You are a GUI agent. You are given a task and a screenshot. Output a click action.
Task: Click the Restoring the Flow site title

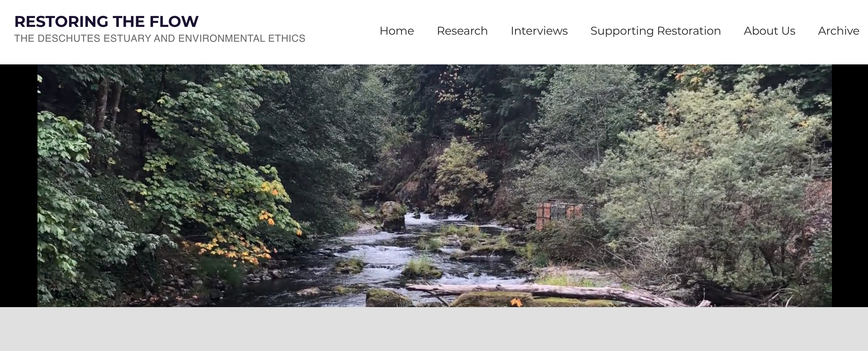(106, 22)
